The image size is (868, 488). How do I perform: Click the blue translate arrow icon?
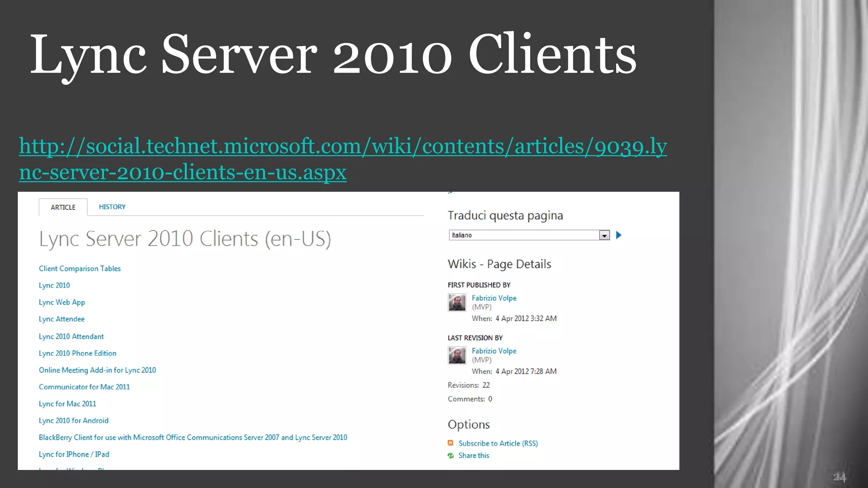pyautogui.click(x=619, y=235)
